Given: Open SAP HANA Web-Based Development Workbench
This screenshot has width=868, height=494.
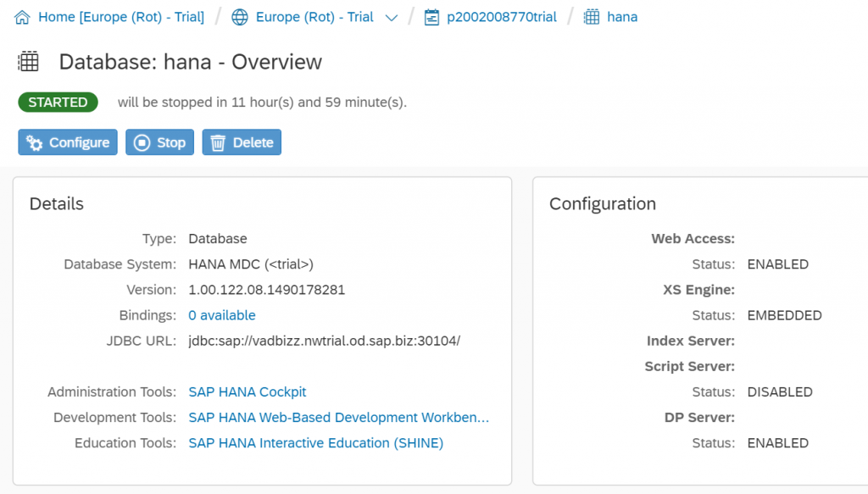Looking at the screenshot, I should click(x=339, y=417).
